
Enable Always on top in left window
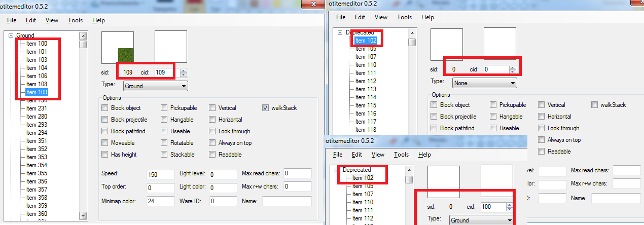(x=212, y=143)
